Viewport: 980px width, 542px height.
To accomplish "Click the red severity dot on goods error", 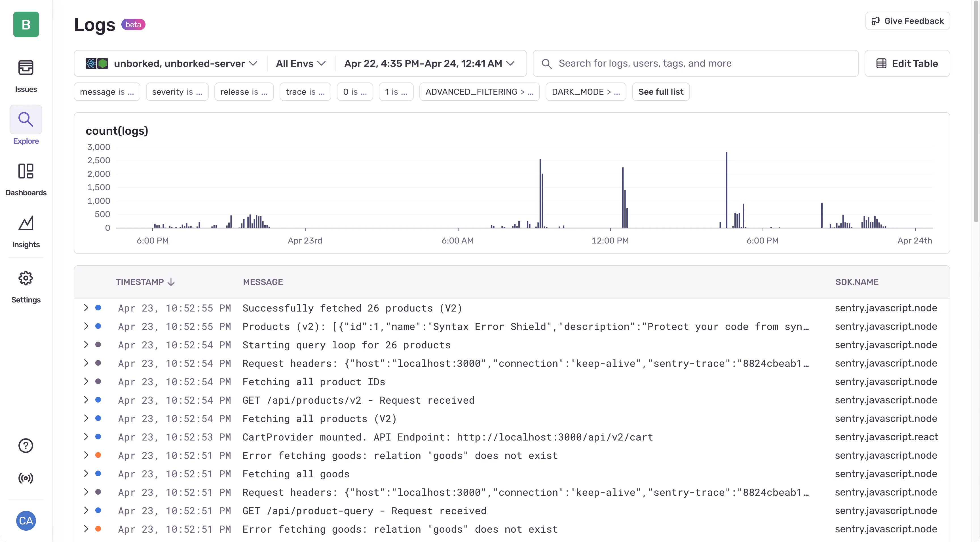I will [x=98, y=455].
